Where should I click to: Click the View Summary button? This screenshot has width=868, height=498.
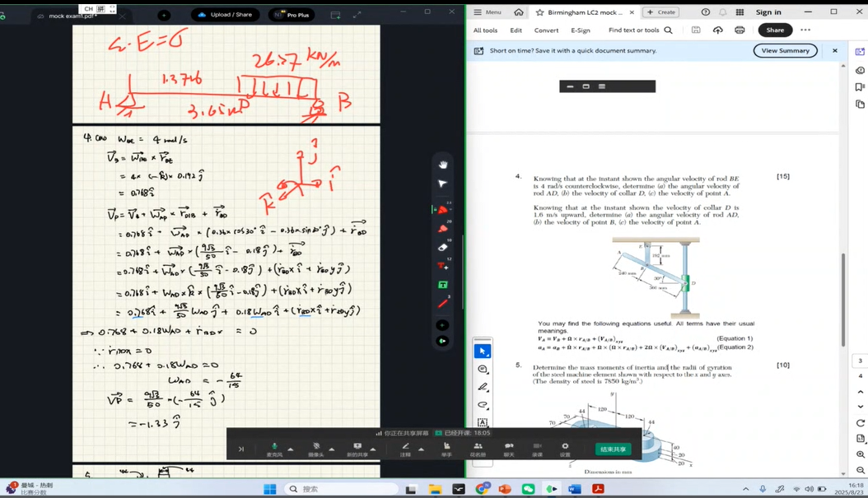tap(785, 51)
